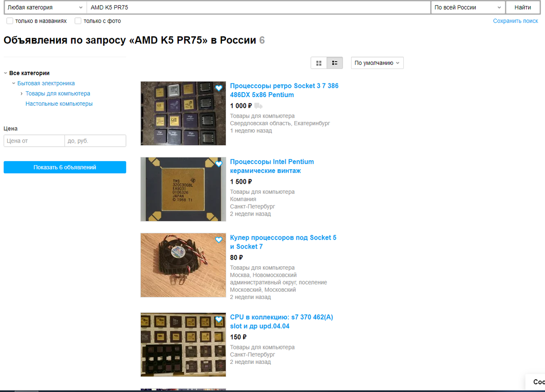Open 'Кулер процессоров под Socket 5' listing title

[x=283, y=242]
